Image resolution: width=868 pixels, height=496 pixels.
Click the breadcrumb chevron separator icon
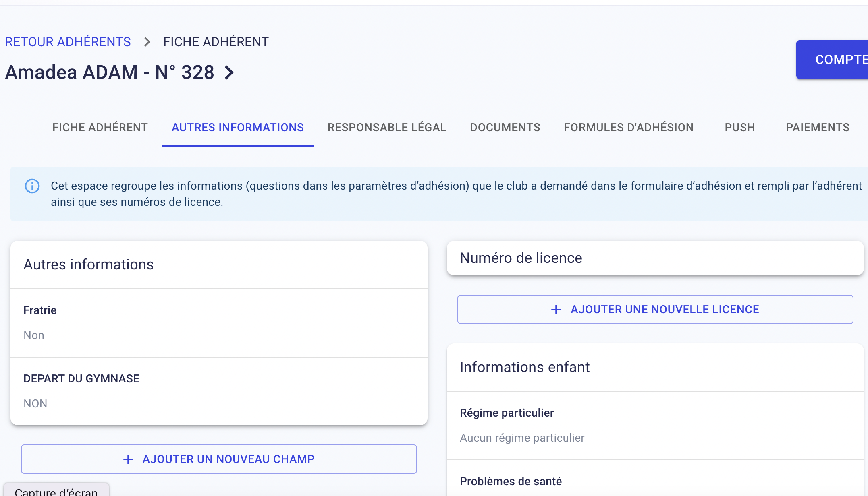pyautogui.click(x=147, y=42)
